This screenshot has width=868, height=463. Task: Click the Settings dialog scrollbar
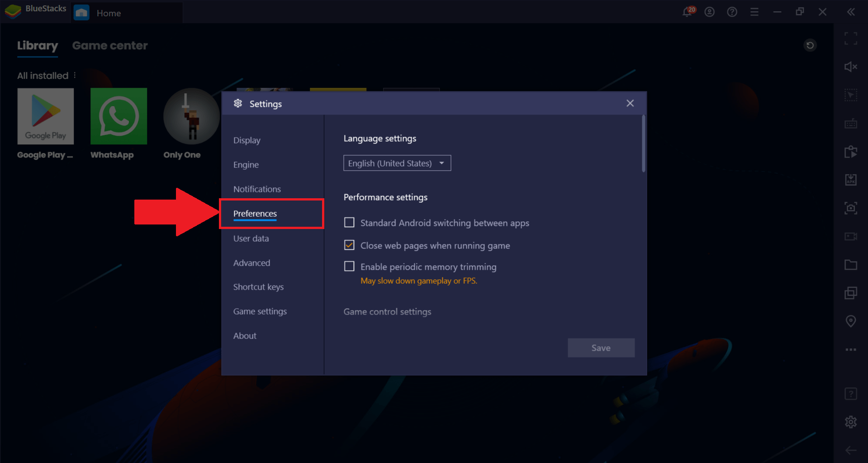644,144
